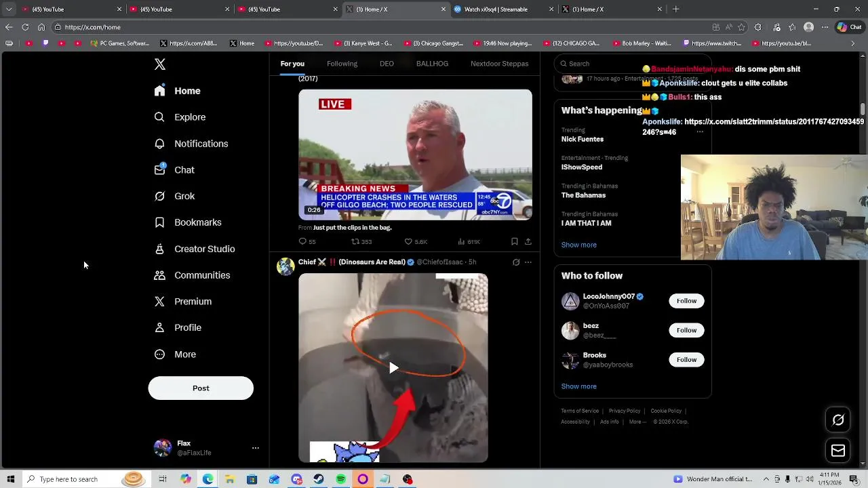Image resolution: width=868 pixels, height=488 pixels.
Task: Open Explore search icon in sidebar
Action: pyautogui.click(x=180, y=117)
